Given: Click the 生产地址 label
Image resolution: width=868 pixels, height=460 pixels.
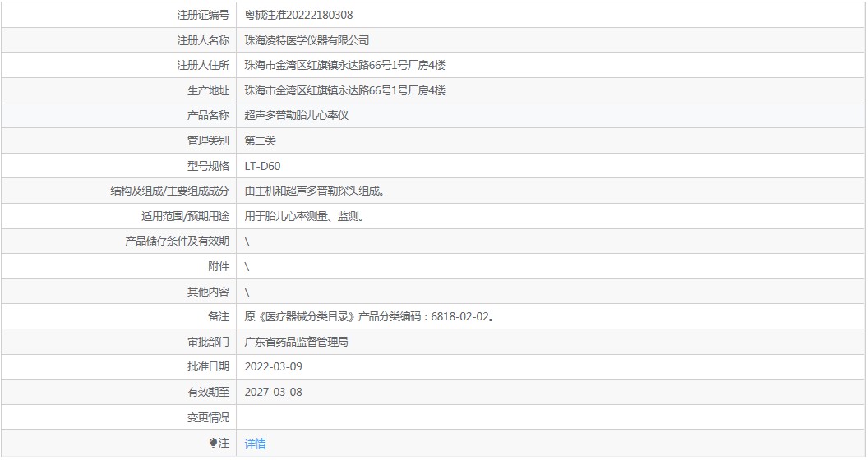Looking at the screenshot, I should tap(208, 90).
